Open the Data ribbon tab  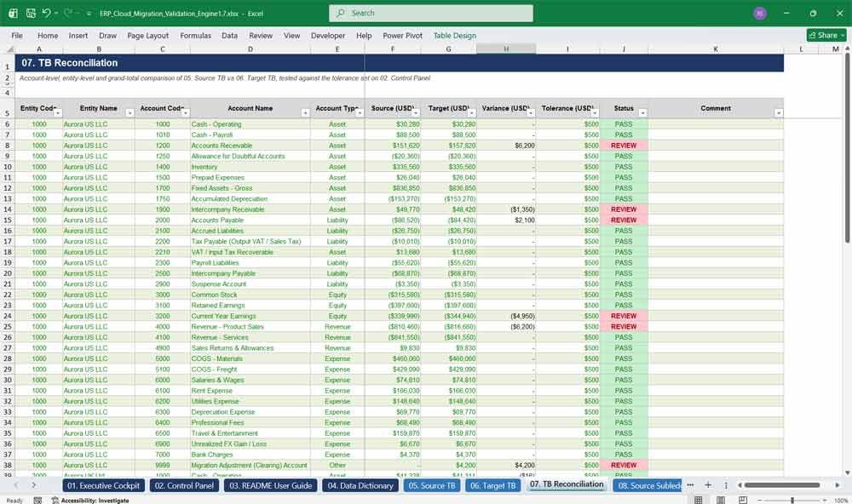pos(229,35)
